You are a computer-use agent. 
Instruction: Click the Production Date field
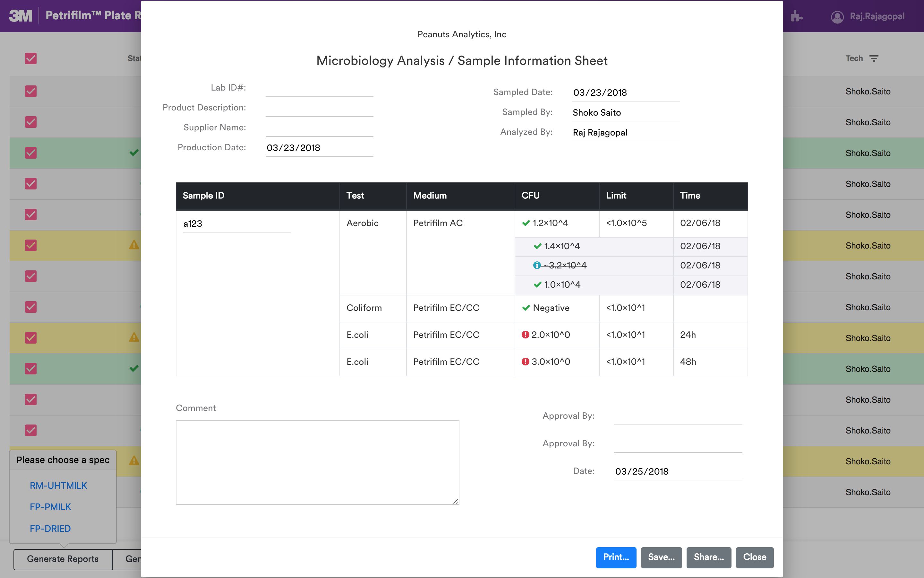pyautogui.click(x=319, y=148)
